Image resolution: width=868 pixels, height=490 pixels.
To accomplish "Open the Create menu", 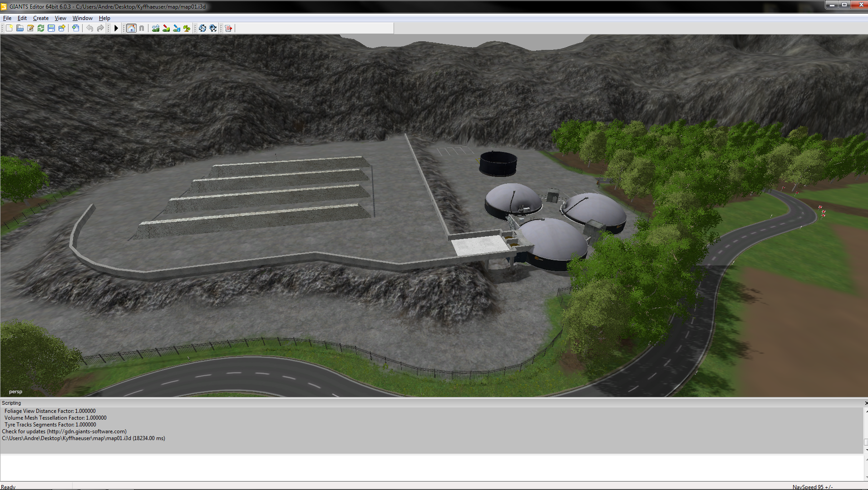I will pyautogui.click(x=41, y=18).
